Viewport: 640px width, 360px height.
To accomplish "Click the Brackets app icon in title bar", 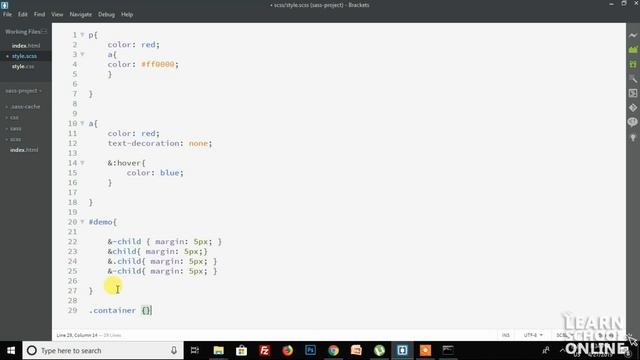I will 4,5.
